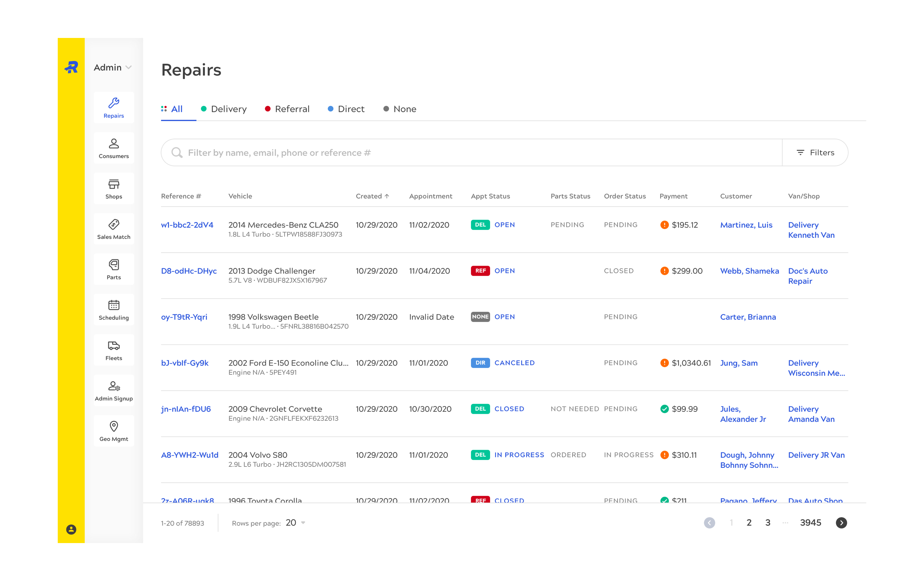The width and height of the screenshot is (924, 581).
Task: Click the user account avatar icon
Action: coord(71,530)
